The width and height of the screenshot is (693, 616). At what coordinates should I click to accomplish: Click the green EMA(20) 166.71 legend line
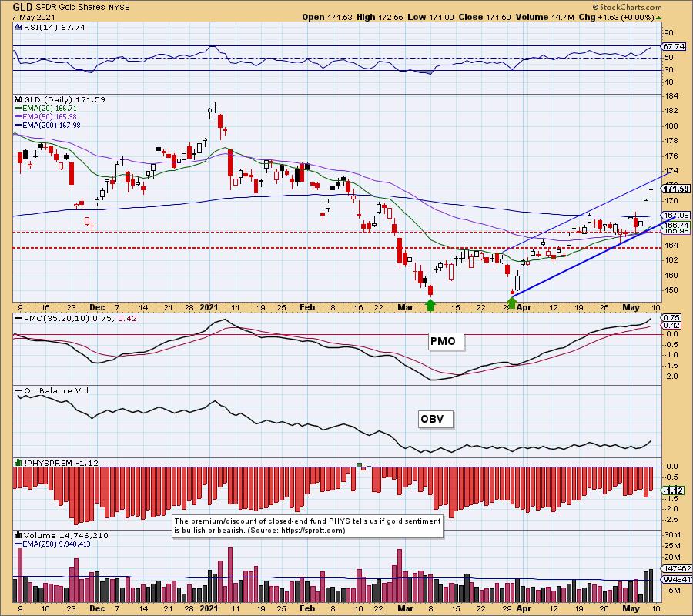[45, 109]
